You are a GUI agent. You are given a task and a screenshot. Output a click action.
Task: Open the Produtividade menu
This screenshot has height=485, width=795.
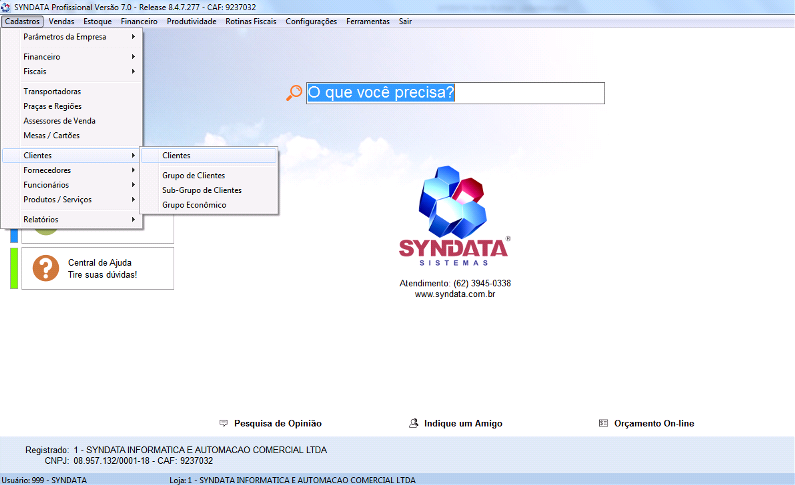click(191, 21)
